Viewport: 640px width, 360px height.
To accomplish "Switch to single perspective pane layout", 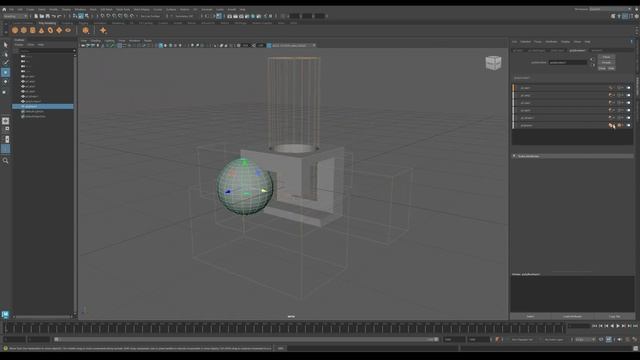I will pyautogui.click(x=5, y=121).
